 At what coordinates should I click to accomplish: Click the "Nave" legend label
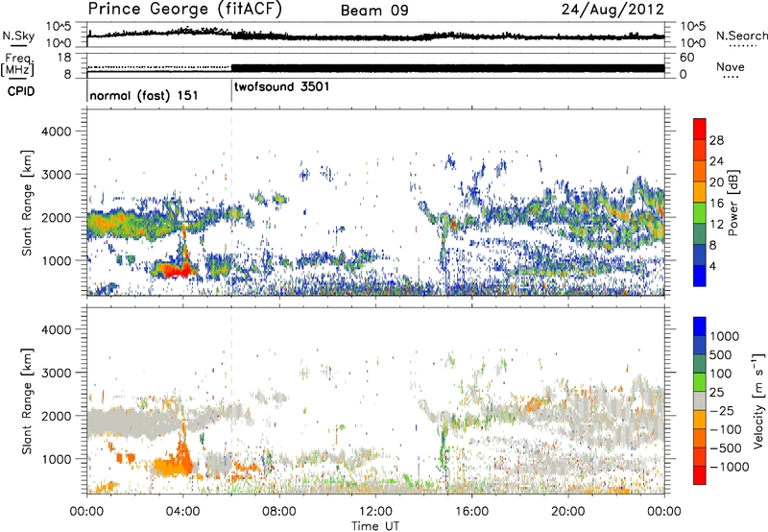point(731,66)
